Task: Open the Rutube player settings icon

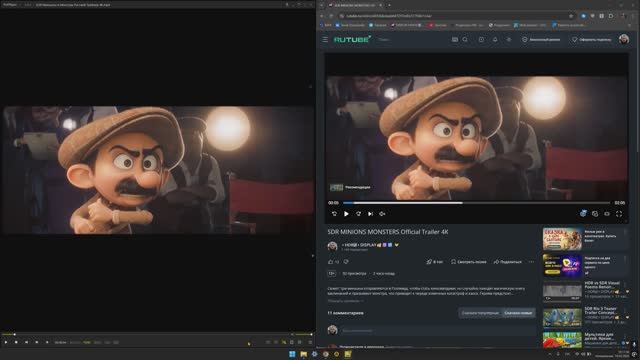Action: coord(583,213)
